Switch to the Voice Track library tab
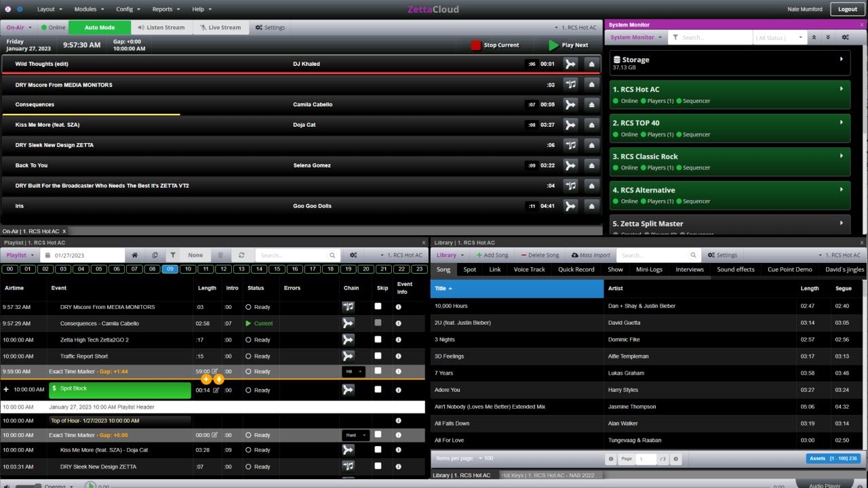Screen dimensions: 868x488 (529, 270)
